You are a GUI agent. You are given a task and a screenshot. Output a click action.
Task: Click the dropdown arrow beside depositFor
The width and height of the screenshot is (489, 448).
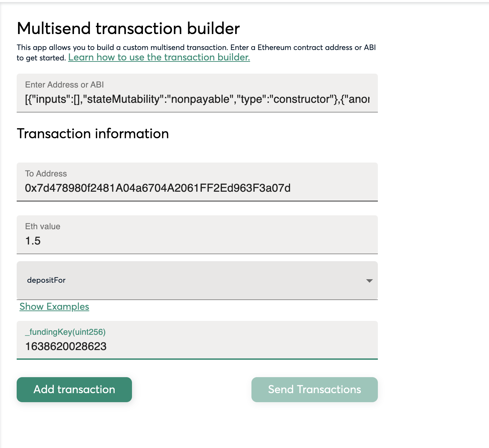pos(370,281)
